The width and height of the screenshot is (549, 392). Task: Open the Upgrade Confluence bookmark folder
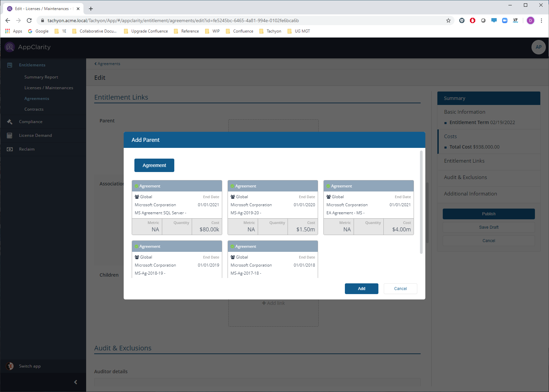(146, 31)
